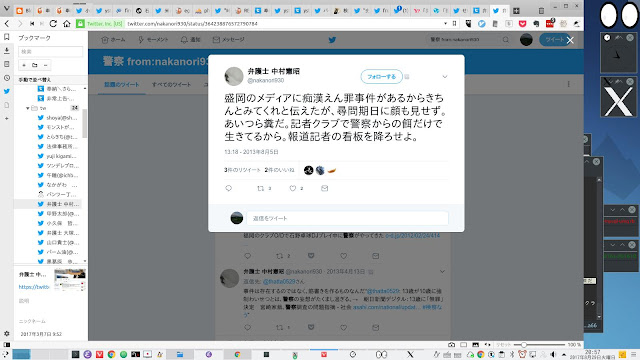The width and height of the screenshot is (640, 360).
Task: Open the tweet author's avatar
Action: [234, 76]
